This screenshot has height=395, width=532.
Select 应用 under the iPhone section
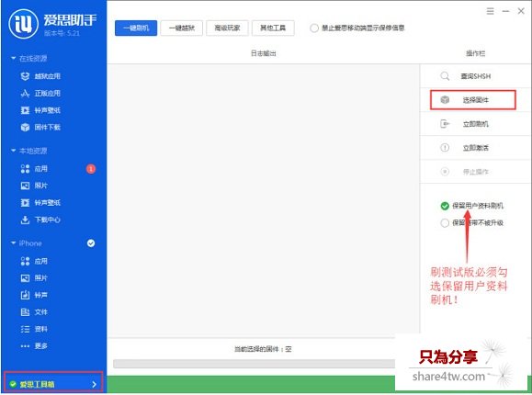34,261
